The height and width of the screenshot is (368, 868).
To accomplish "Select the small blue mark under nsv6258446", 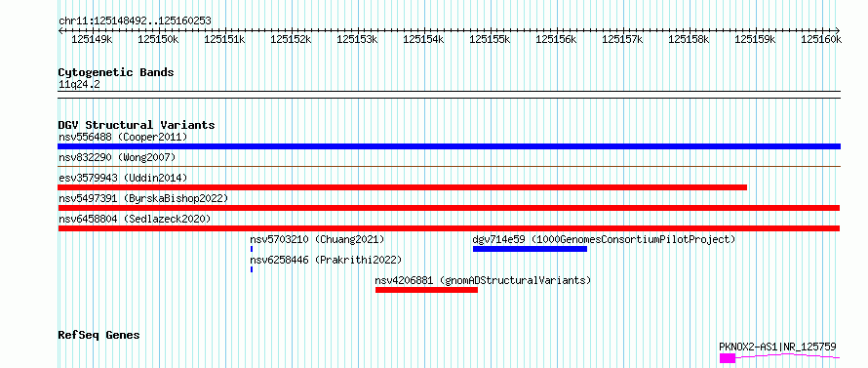I will [x=252, y=269].
